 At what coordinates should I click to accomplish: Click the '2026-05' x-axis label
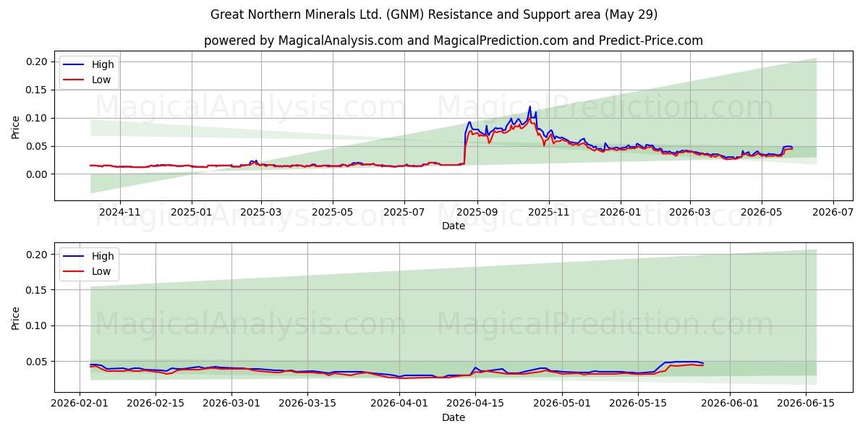pyautogui.click(x=762, y=212)
